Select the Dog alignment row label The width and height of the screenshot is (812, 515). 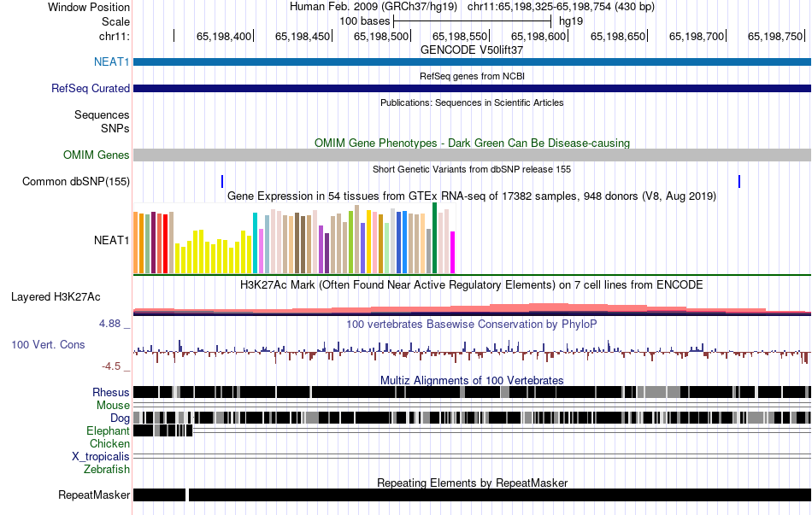[120, 418]
